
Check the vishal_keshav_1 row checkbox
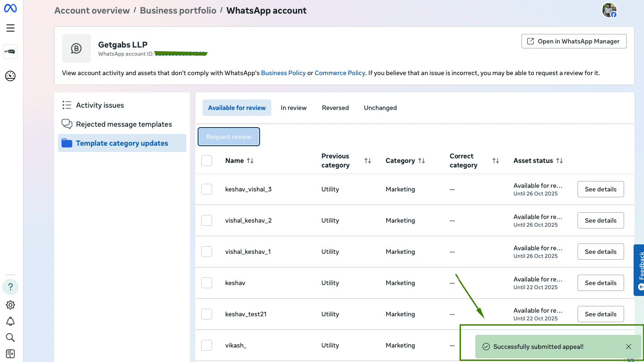coord(207,252)
